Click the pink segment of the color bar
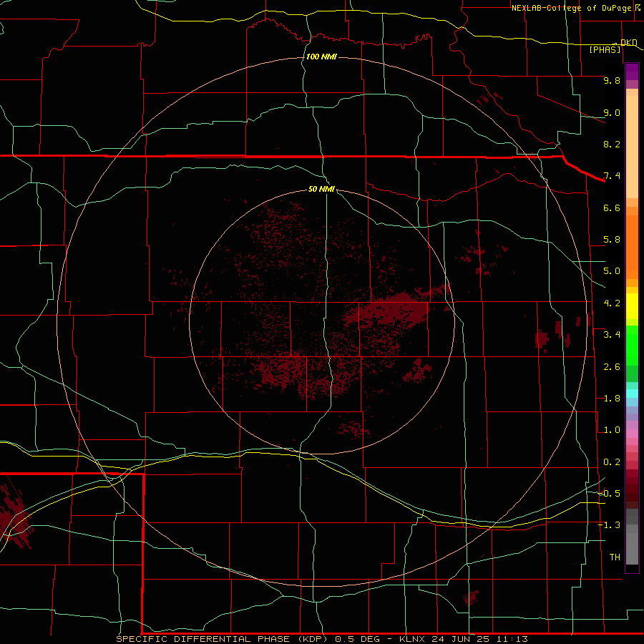 point(632,434)
